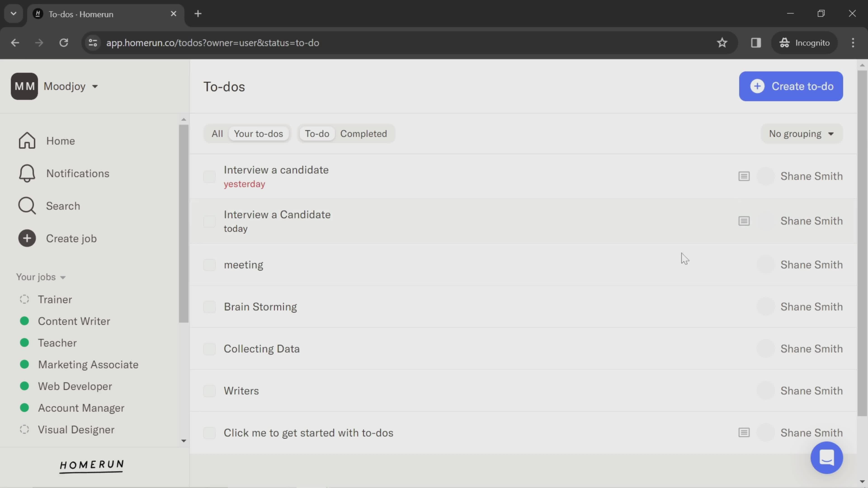Click Incognito profile indicator
The height and width of the screenshot is (488, 868).
(x=804, y=43)
